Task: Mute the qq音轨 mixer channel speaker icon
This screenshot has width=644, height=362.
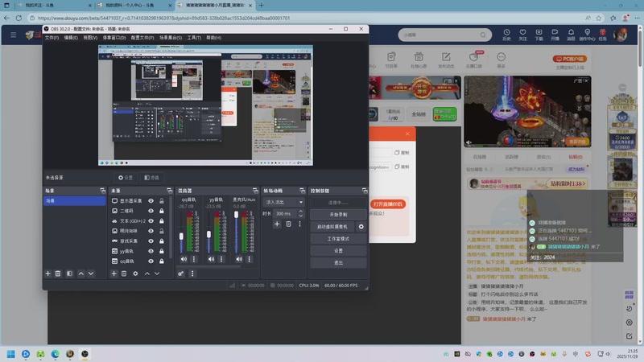Action: click(184, 259)
